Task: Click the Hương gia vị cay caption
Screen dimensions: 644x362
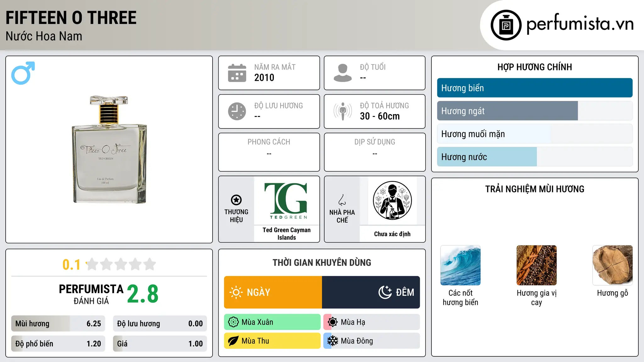Action: click(x=536, y=298)
